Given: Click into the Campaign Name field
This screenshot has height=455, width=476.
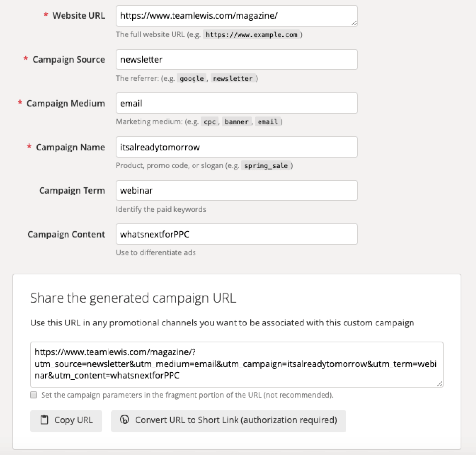Looking at the screenshot, I should coord(237,147).
